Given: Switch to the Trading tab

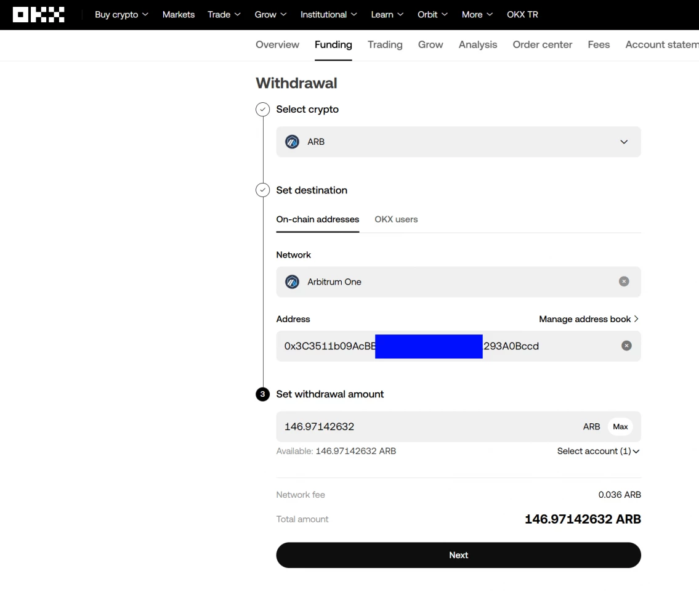Looking at the screenshot, I should pyautogui.click(x=385, y=44).
